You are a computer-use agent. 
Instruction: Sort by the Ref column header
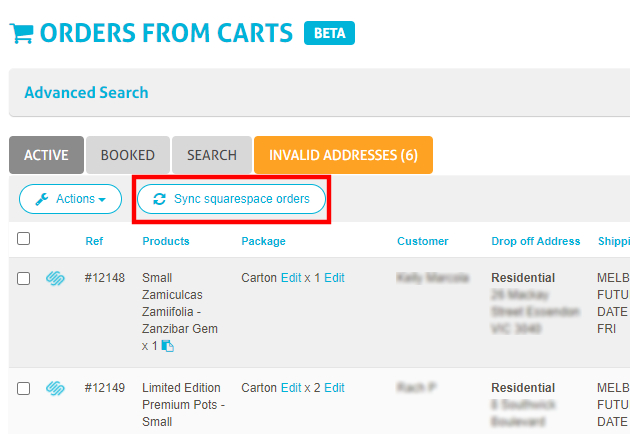(94, 241)
